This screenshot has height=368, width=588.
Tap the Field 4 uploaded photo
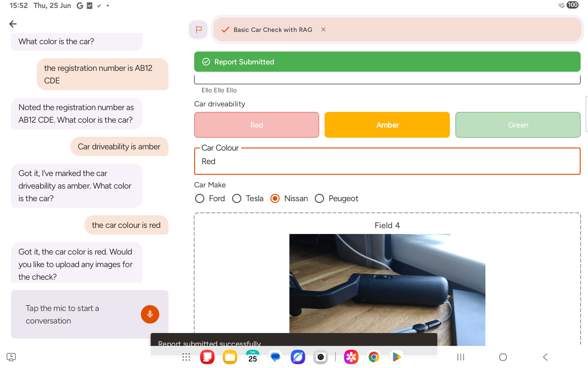click(x=387, y=290)
